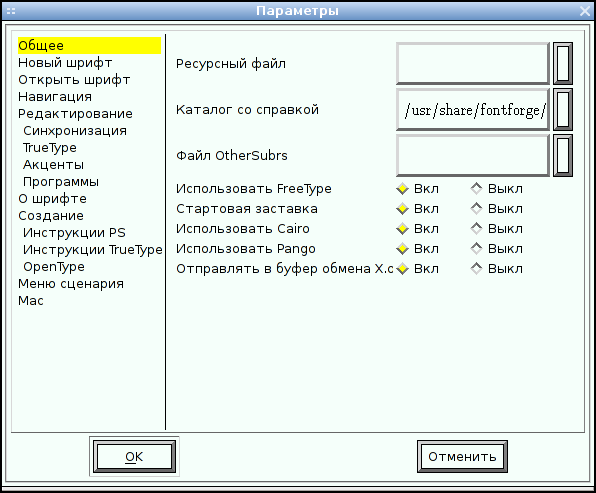Click the Файл OtherSubrs input field
Viewport: 596px width, 493px height.
473,155
